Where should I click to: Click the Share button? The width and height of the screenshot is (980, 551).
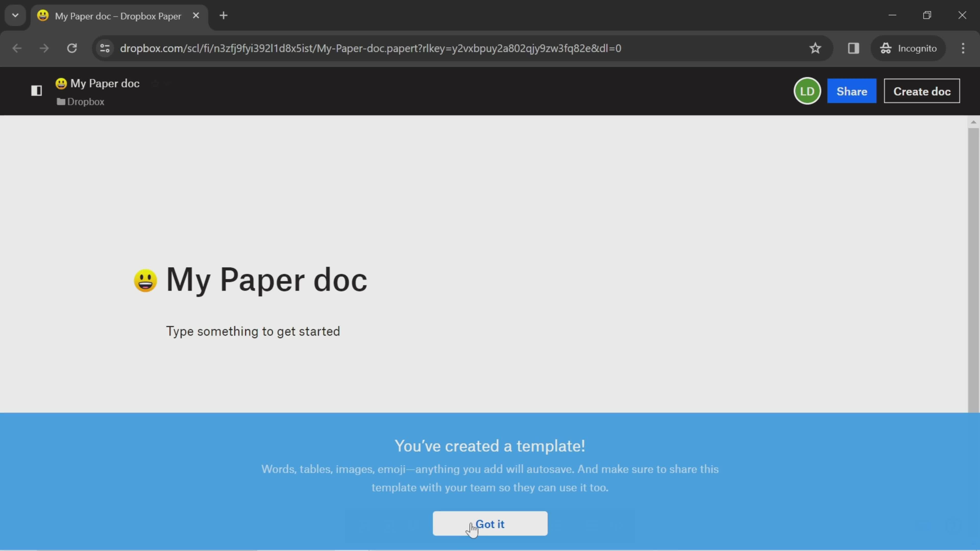pos(851,91)
